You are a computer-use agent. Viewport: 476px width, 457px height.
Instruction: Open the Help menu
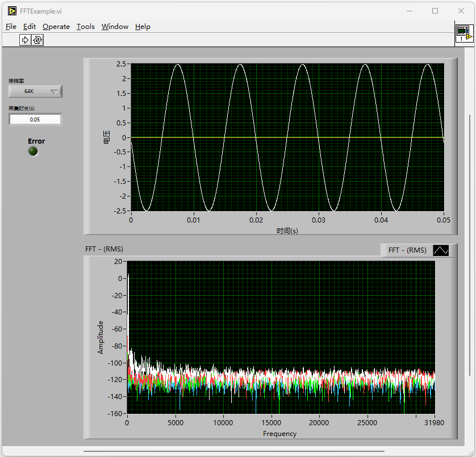click(143, 27)
